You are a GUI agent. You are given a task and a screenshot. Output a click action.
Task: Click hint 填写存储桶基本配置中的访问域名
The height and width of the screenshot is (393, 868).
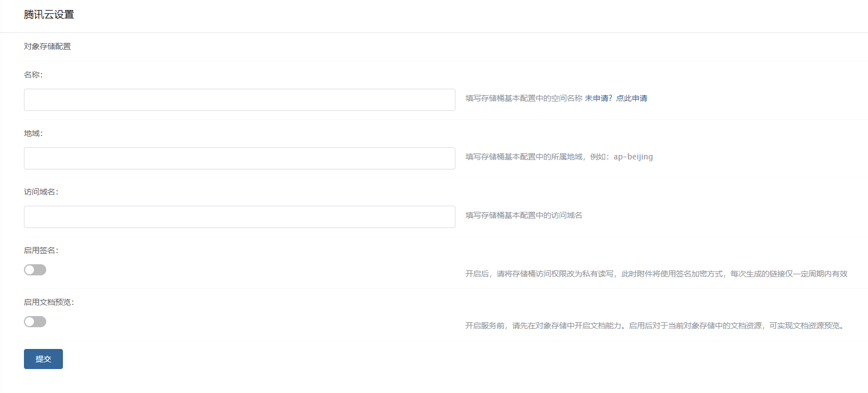click(x=524, y=215)
